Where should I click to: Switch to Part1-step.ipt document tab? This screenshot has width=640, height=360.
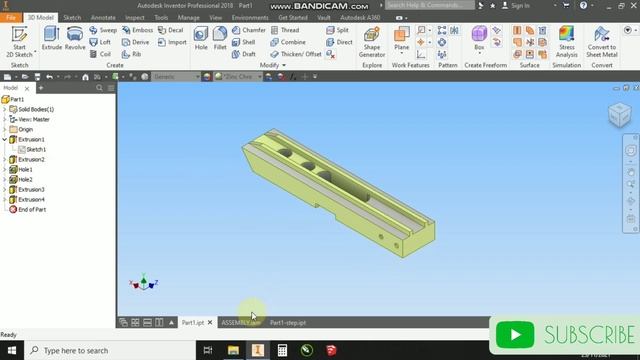click(288, 322)
